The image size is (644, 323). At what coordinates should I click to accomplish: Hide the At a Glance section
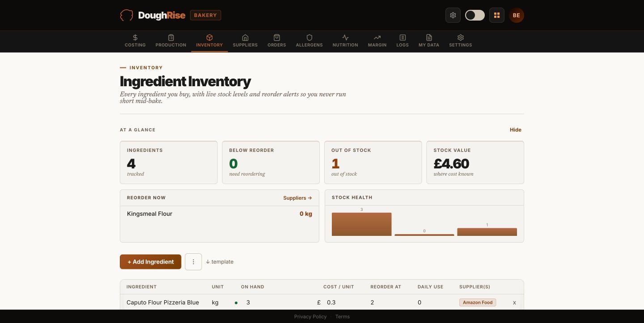pos(516,130)
